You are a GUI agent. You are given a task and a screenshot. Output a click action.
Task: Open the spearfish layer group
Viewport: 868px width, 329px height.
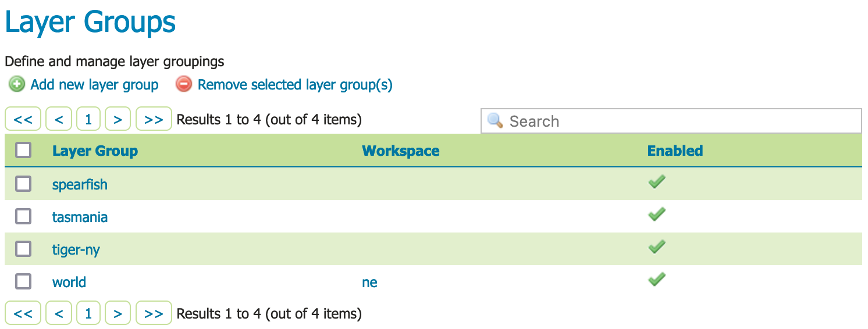(80, 185)
